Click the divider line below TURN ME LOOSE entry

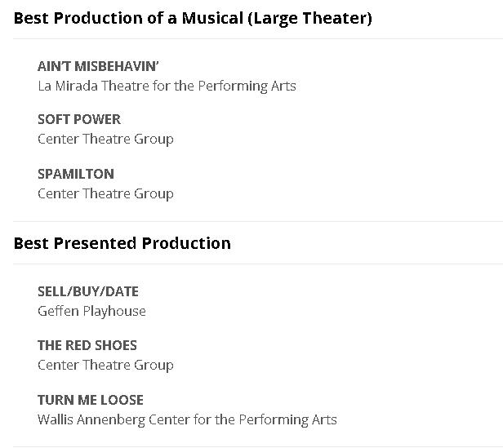(x=258, y=446)
